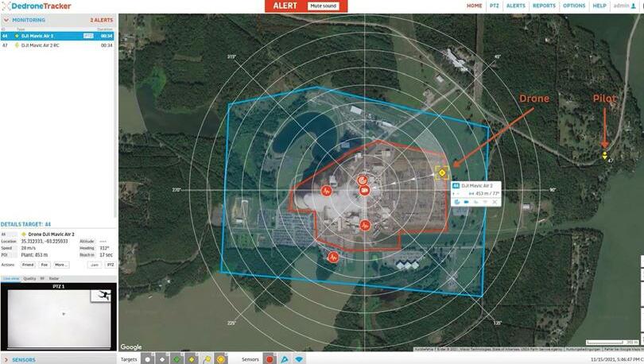
Task: Switch to the Quality tab
Action: coord(29,278)
